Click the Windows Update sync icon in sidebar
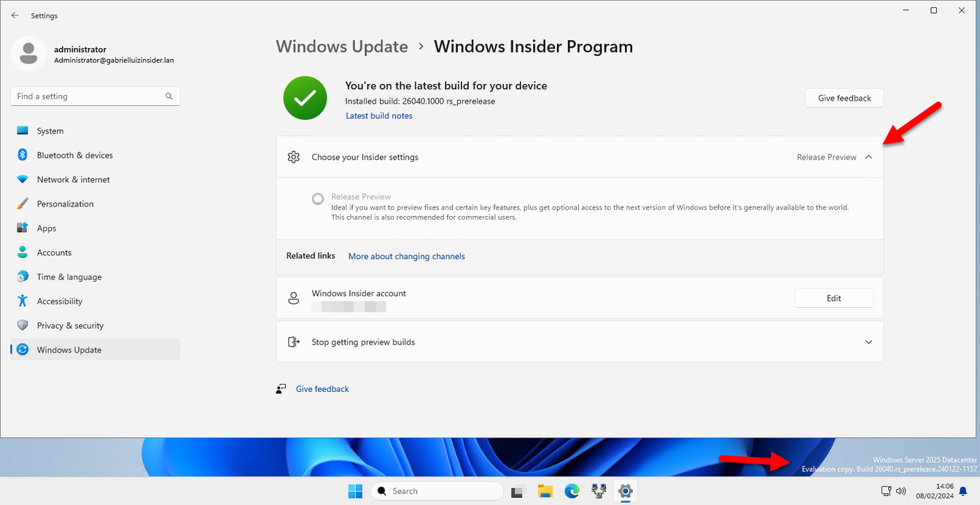Image resolution: width=980 pixels, height=505 pixels. [23, 350]
